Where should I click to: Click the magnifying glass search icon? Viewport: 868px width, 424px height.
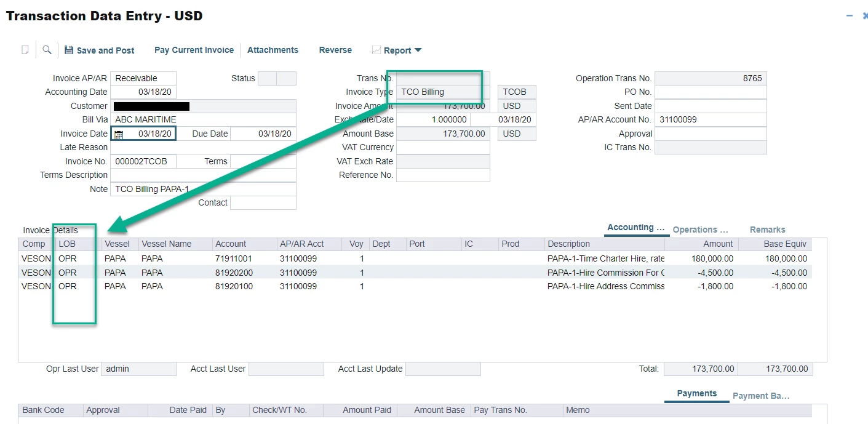pos(47,50)
